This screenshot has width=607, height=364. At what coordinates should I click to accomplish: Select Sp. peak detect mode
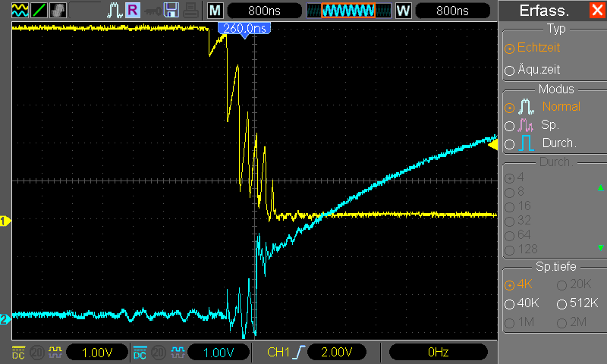(532, 125)
